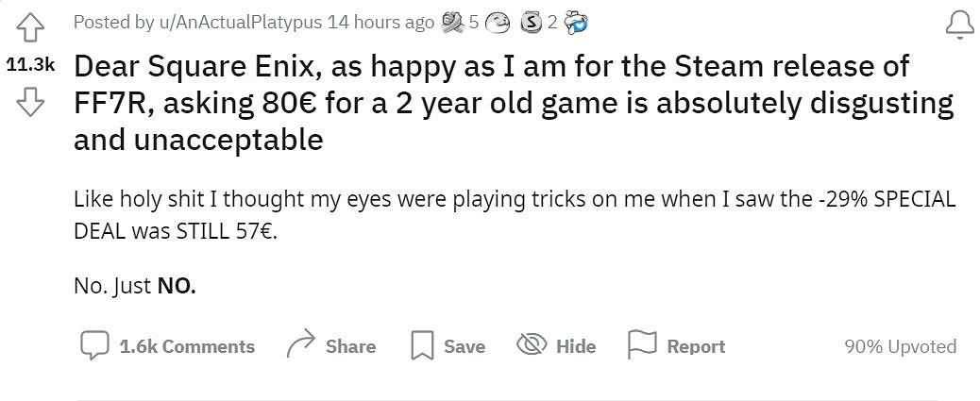Click the '14 hours ago' timestamp

pos(380,22)
